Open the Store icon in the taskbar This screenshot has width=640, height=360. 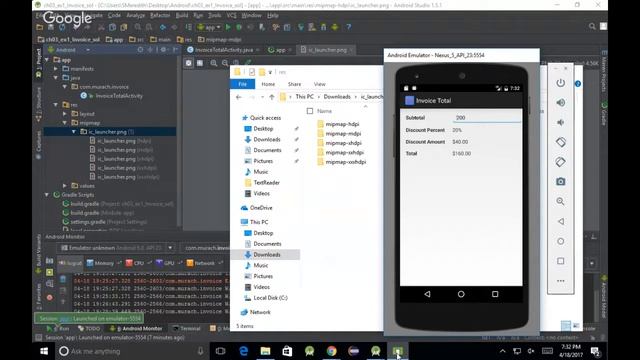(287, 351)
